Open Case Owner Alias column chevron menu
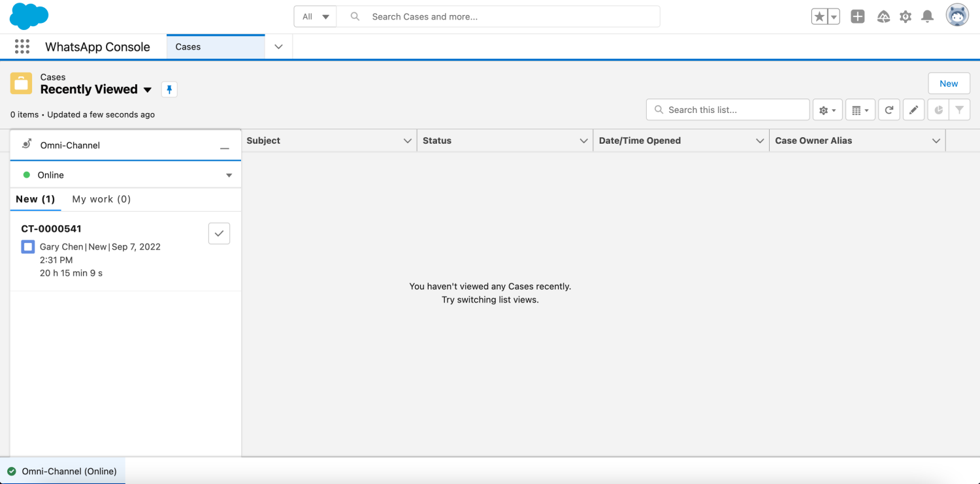The image size is (980, 484). tap(936, 141)
